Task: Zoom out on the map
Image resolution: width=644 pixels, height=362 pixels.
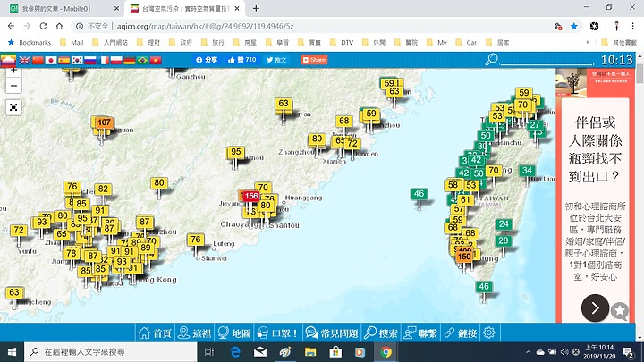Action: coord(13,87)
